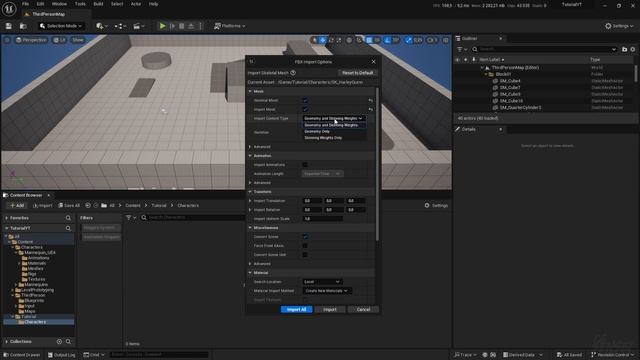This screenshot has height=360, width=640.
Task: Click the Unreal Engine logo icon
Action: click(9, 9)
